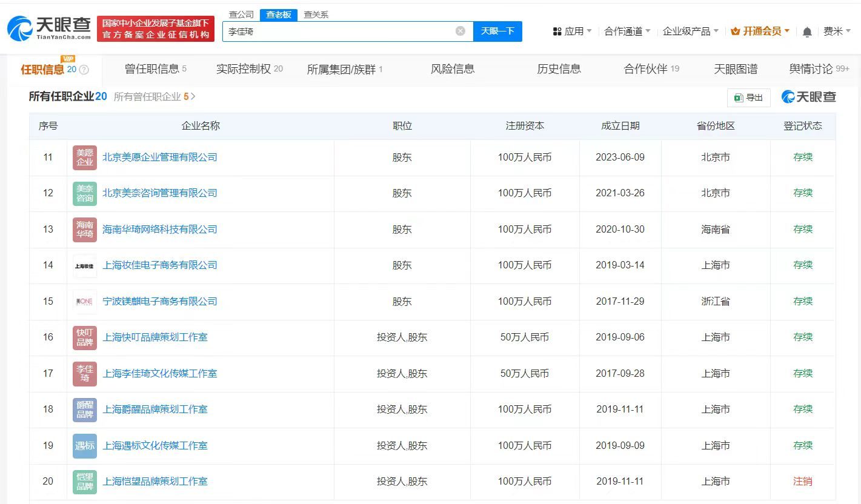This screenshot has width=861, height=504.
Task: Open the 费米 user account menu
Action: point(837,31)
